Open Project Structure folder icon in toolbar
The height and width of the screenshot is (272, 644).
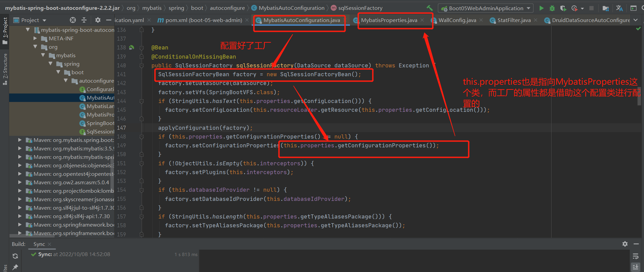click(x=606, y=8)
